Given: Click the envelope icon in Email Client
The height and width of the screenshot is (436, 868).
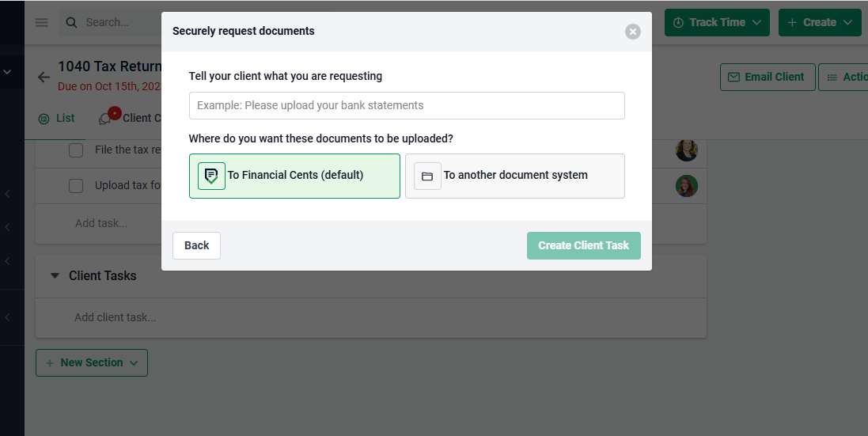Looking at the screenshot, I should pos(733,78).
